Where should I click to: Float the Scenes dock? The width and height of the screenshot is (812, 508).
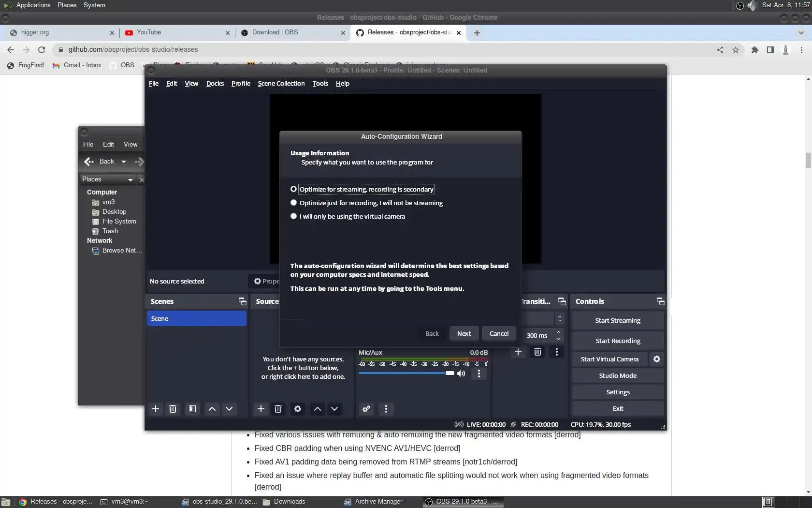(x=243, y=301)
